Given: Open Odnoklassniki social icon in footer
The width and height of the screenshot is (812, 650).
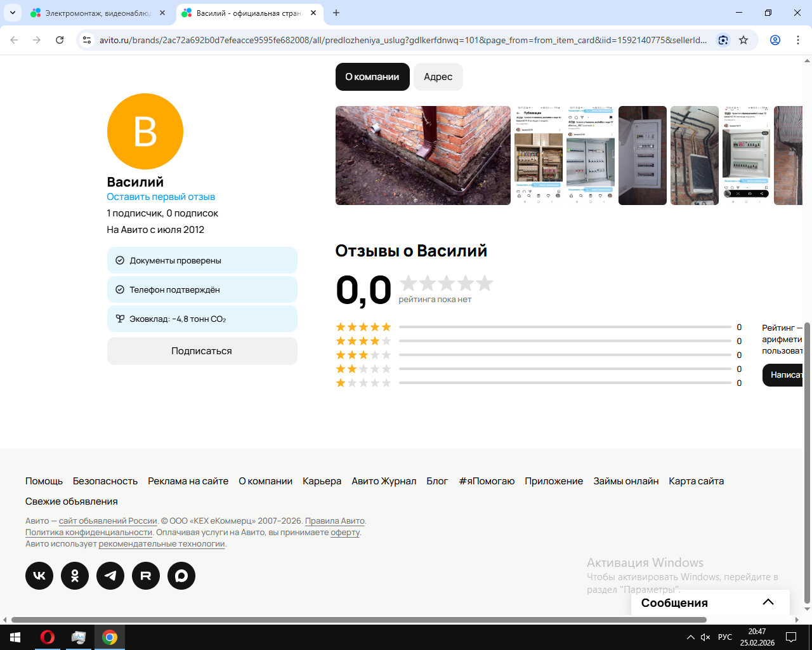Looking at the screenshot, I should [x=75, y=576].
